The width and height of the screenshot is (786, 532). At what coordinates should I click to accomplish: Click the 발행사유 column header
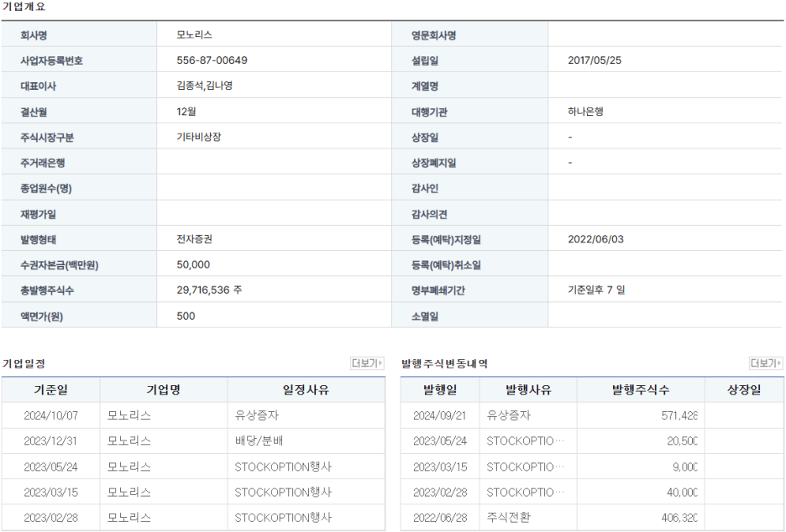point(528,389)
